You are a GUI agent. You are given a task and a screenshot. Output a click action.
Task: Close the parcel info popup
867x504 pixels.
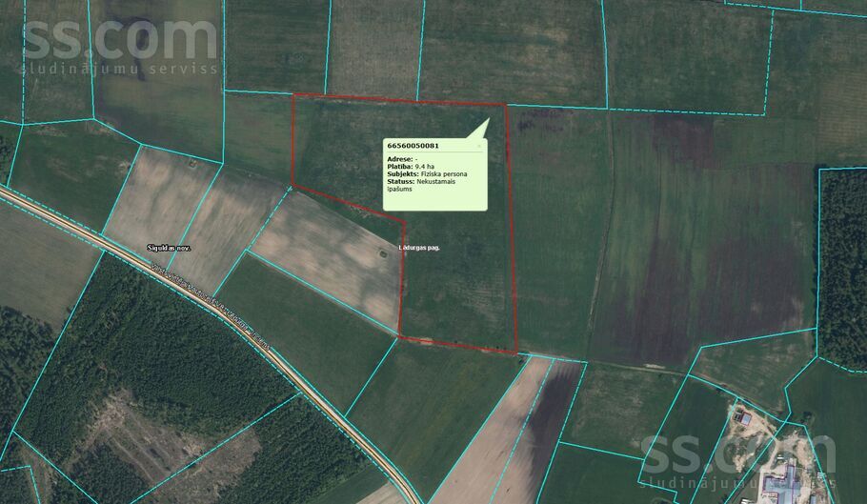[479, 146]
